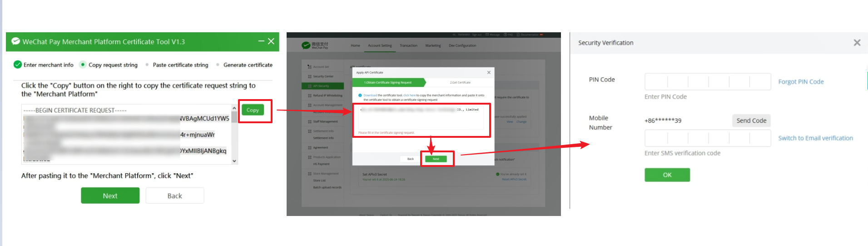
Task: Click Next in Apply API Certificate dialog
Action: 436,159
